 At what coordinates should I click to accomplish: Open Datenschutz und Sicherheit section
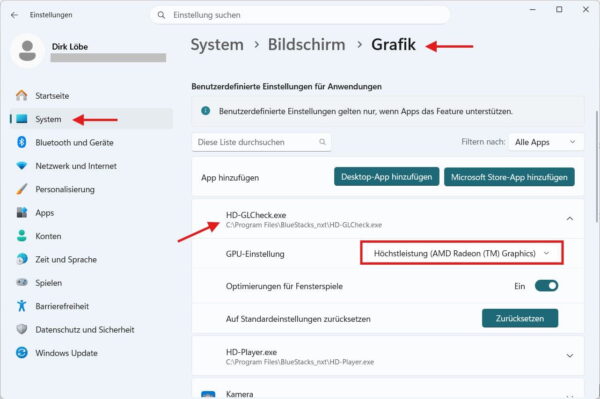point(91,329)
